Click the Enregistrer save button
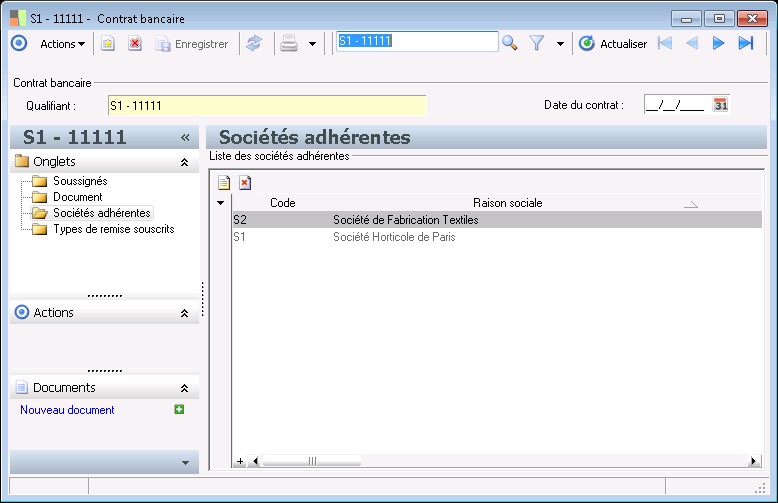The width and height of the screenshot is (778, 503). point(192,44)
